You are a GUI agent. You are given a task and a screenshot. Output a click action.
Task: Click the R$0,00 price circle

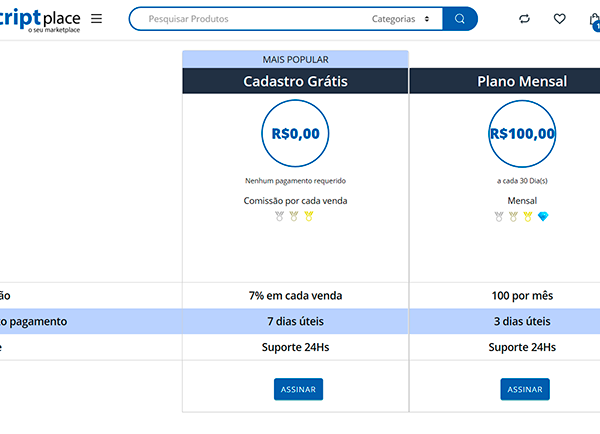pyautogui.click(x=295, y=133)
